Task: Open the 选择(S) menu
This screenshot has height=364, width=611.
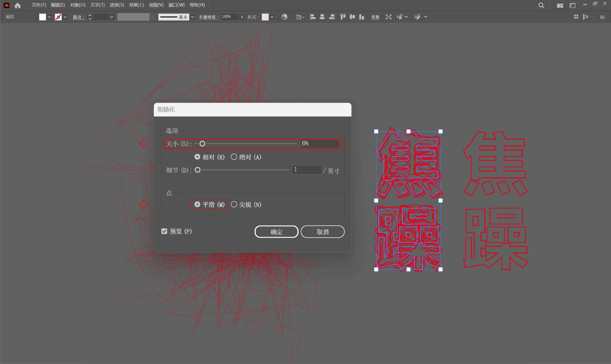Action: pos(117,5)
